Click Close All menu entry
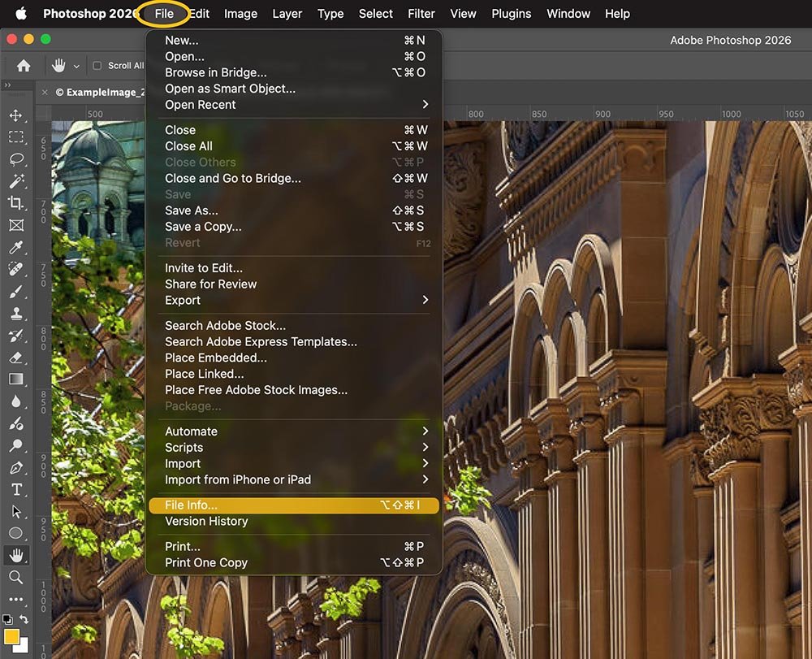 coord(294,146)
